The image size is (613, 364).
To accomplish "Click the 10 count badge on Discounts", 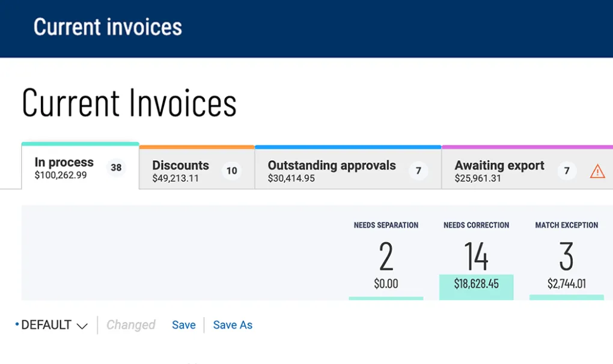I will [x=231, y=171].
